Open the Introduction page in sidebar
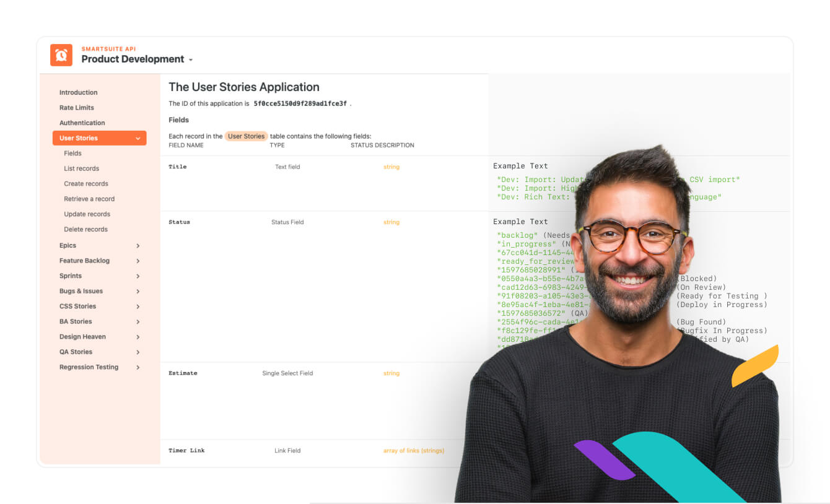 click(78, 92)
